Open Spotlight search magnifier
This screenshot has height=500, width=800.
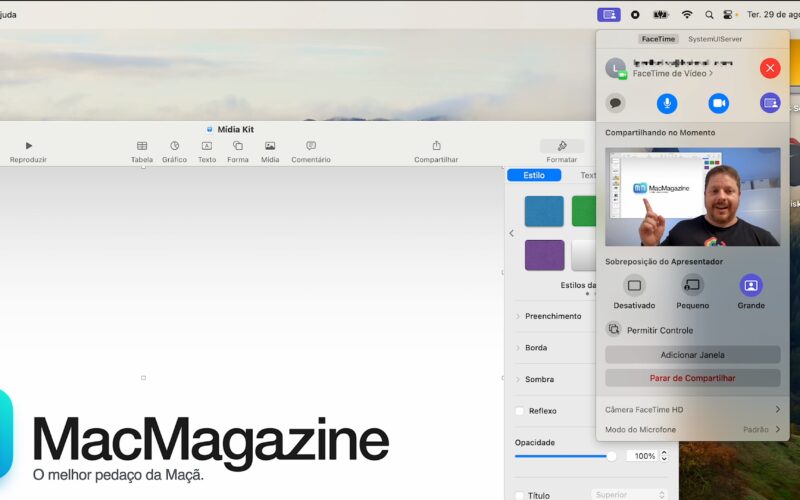(x=709, y=15)
